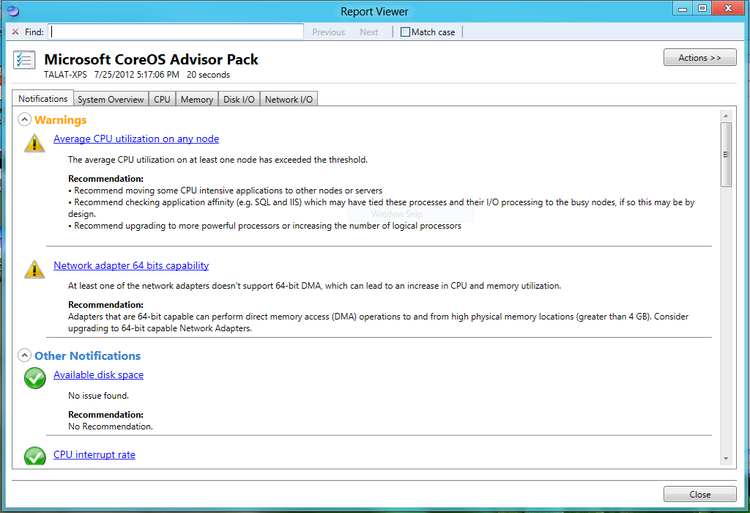Click the Other Notifications heading

click(88, 356)
